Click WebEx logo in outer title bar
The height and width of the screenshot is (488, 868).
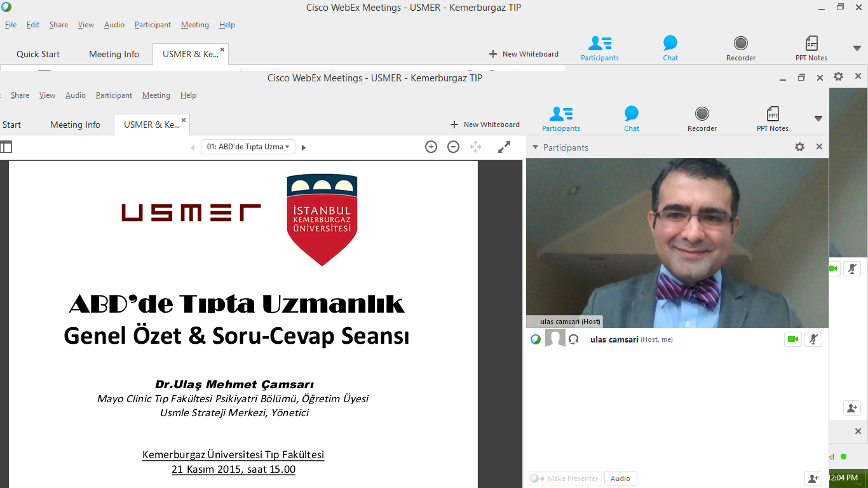pos(6,7)
